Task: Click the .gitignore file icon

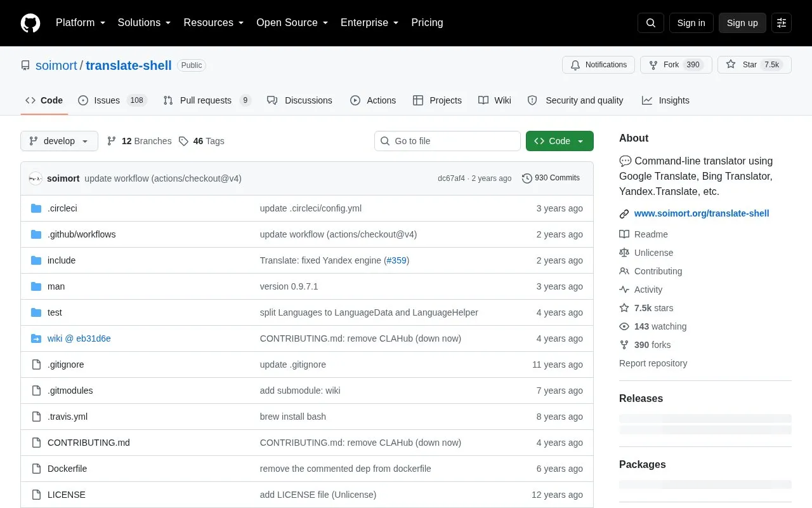Action: (36, 364)
